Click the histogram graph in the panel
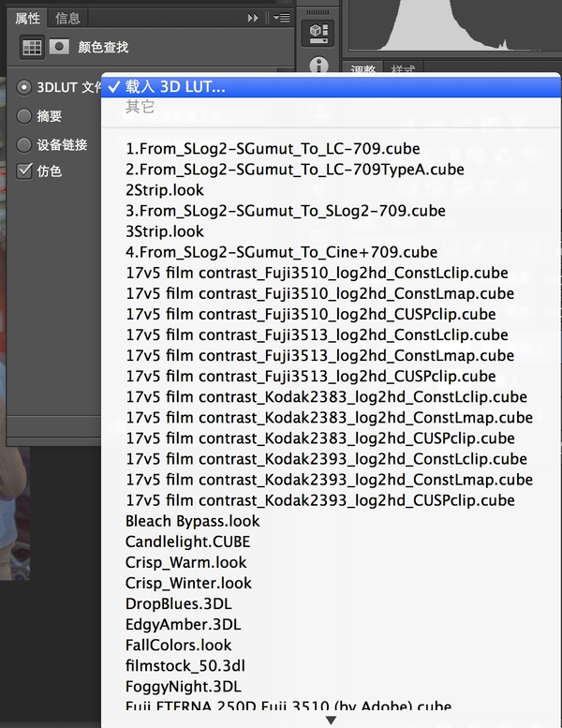This screenshot has height=728, width=562. [455, 24]
